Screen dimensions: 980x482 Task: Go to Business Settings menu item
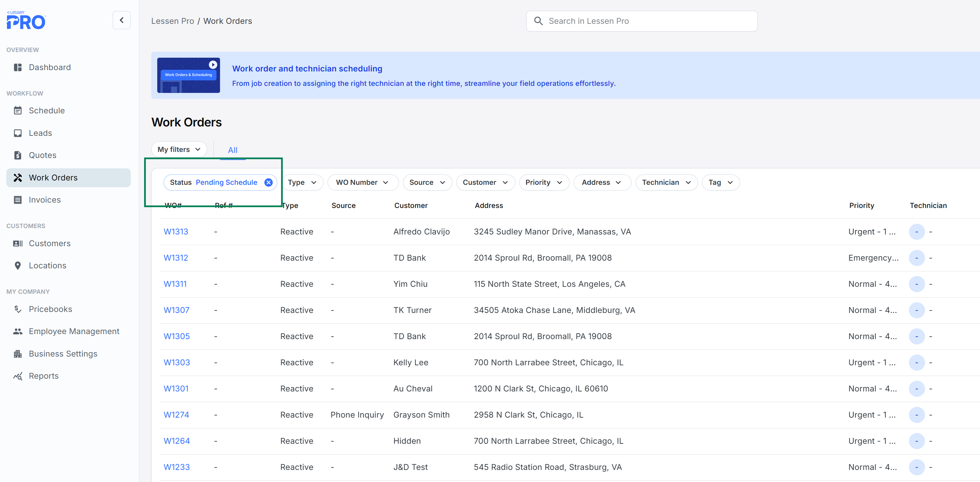63,354
